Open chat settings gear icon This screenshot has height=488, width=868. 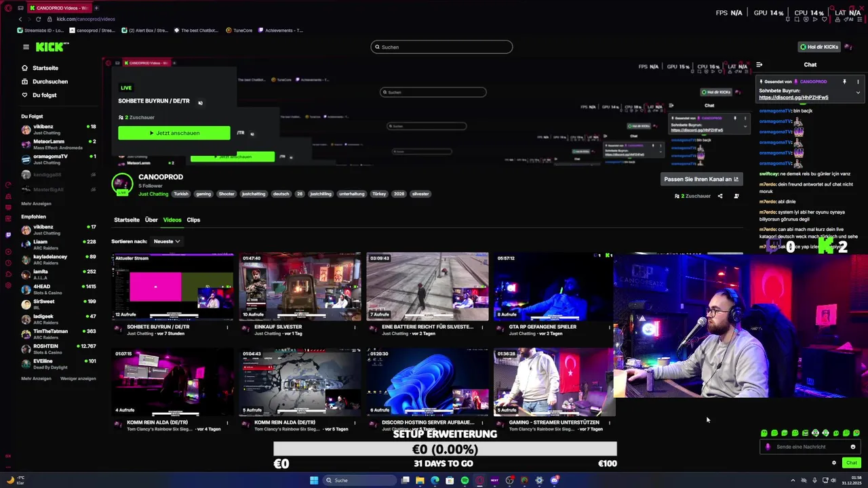pos(834,463)
